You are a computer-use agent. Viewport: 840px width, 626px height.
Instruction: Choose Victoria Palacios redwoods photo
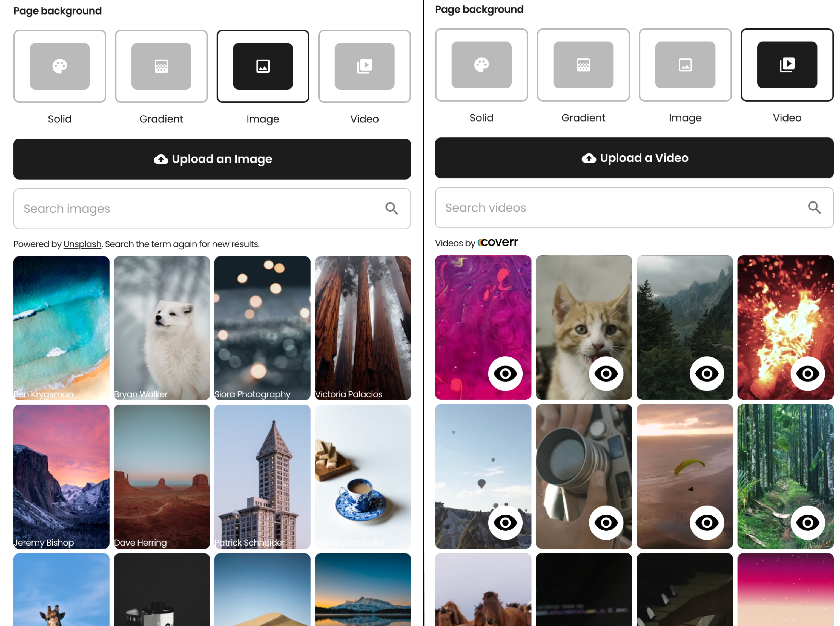coord(363,328)
